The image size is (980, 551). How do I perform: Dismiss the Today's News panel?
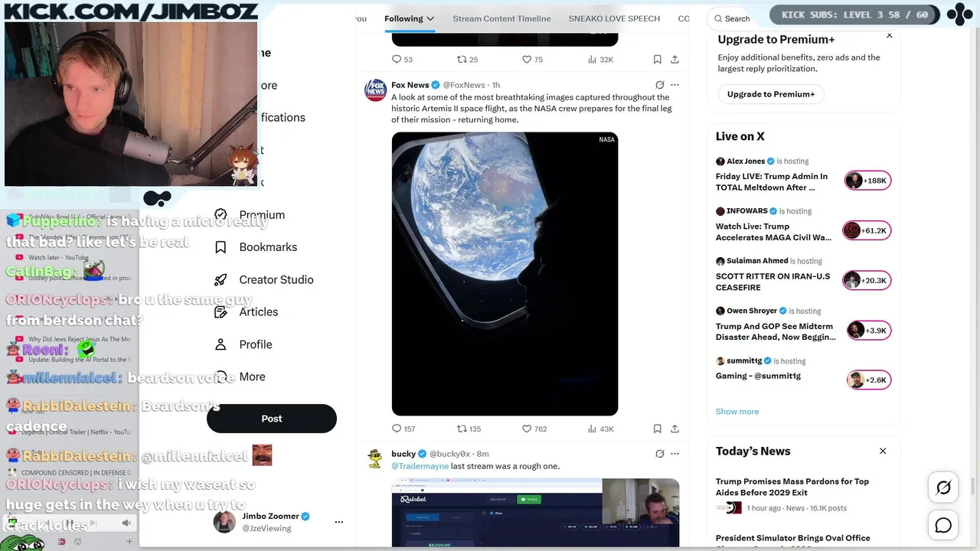coord(883,452)
